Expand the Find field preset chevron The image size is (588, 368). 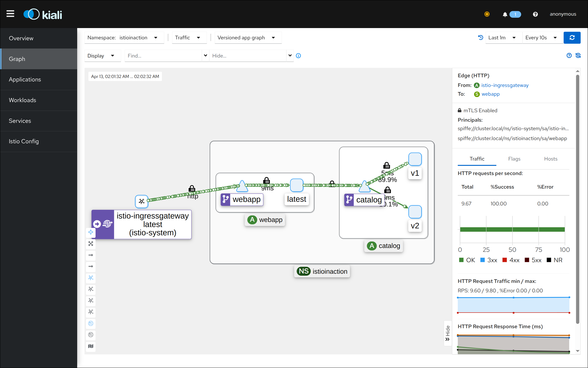206,56
